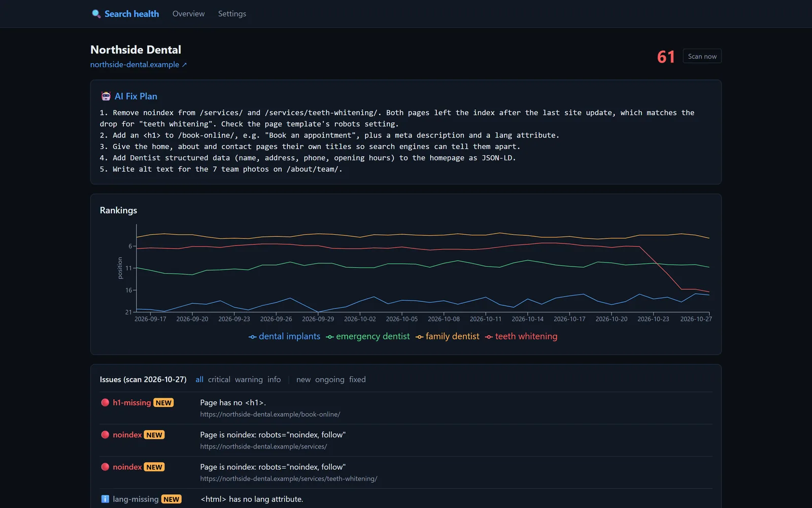
Task: Click the family dentist legend marker
Action: [x=419, y=337]
